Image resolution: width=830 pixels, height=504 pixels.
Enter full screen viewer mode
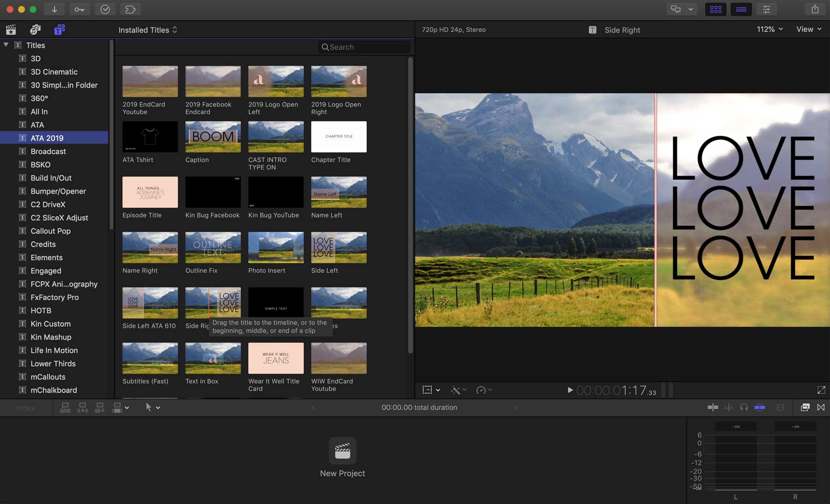821,390
